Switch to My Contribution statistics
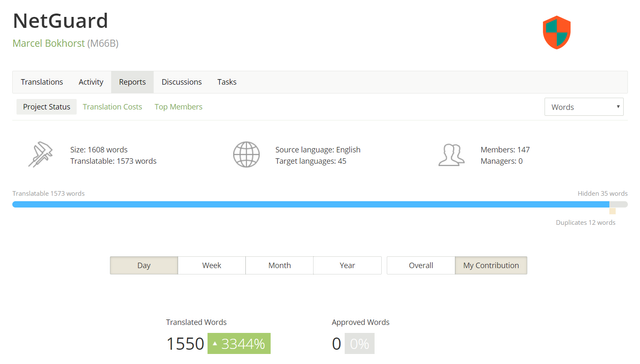Image resolution: width=640 pixels, height=364 pixels. coord(491,265)
